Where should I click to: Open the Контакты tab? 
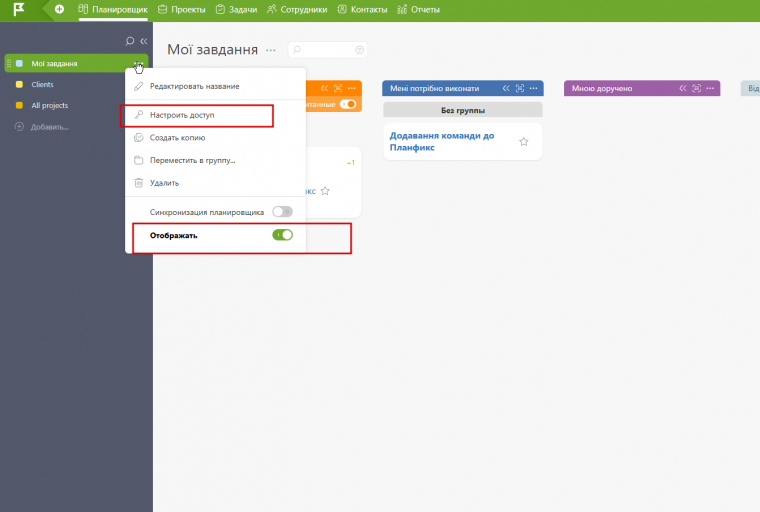[363, 10]
